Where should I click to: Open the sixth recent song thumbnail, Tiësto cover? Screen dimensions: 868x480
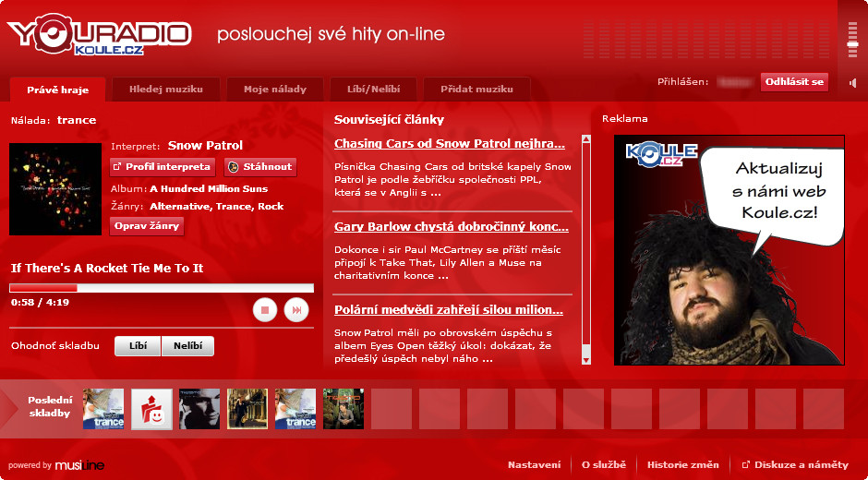(x=344, y=409)
